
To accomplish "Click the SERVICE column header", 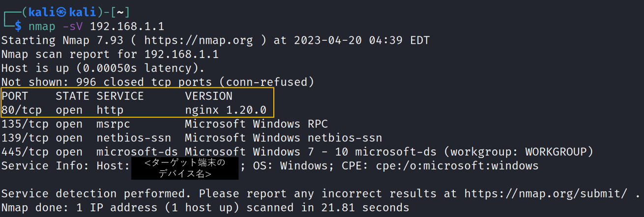I will pos(120,96).
